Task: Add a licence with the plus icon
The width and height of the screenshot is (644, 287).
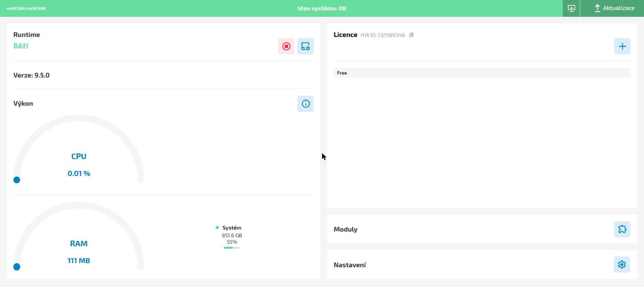Action: [622, 46]
